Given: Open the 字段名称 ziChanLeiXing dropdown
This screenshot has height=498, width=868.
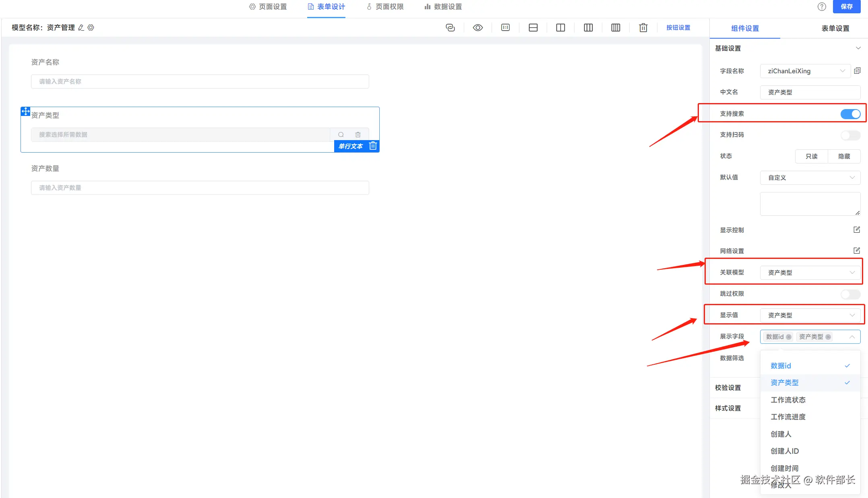Looking at the screenshot, I should [805, 71].
